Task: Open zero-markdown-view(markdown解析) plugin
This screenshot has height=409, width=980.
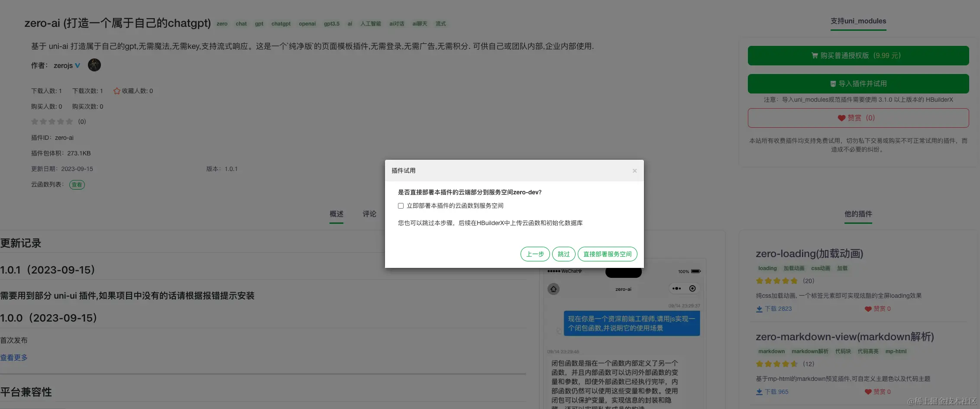Action: pyautogui.click(x=844, y=337)
